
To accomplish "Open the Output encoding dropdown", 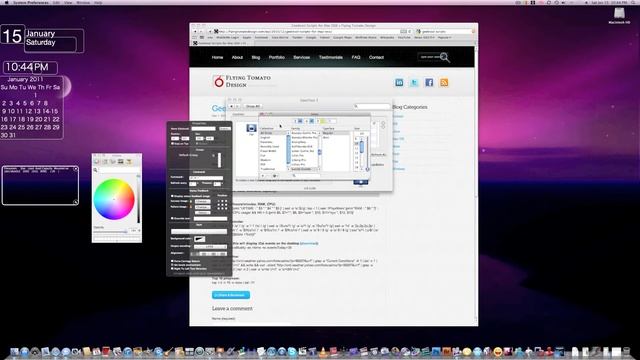I will click(x=210, y=247).
